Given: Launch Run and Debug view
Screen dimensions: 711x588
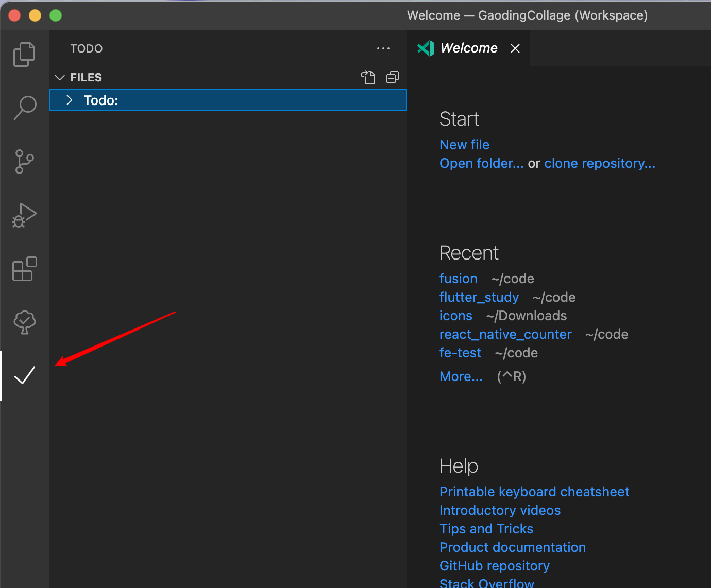Looking at the screenshot, I should point(24,216).
